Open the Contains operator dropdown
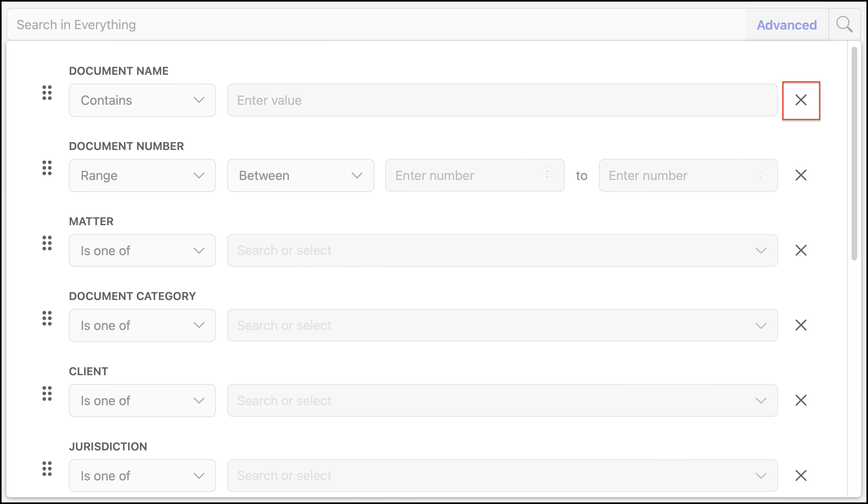The width and height of the screenshot is (868, 504). (x=142, y=100)
